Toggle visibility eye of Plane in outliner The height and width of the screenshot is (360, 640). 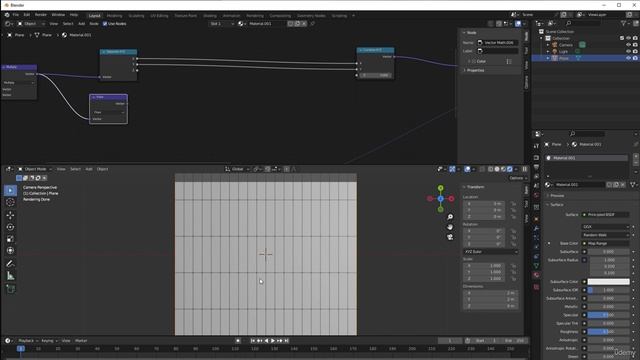coord(629,58)
